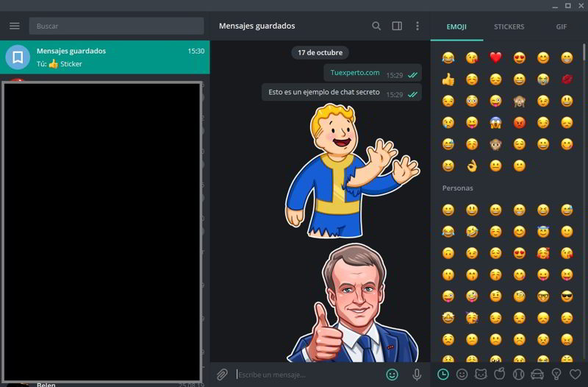This screenshot has height=387, width=588.
Task: Toggle the right side panel icon
Action: tap(397, 26)
